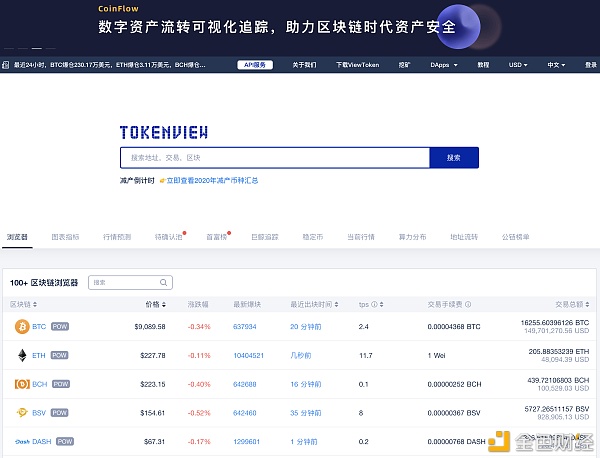
Task: Switch to the 地址流转 tab
Action: coord(464,237)
